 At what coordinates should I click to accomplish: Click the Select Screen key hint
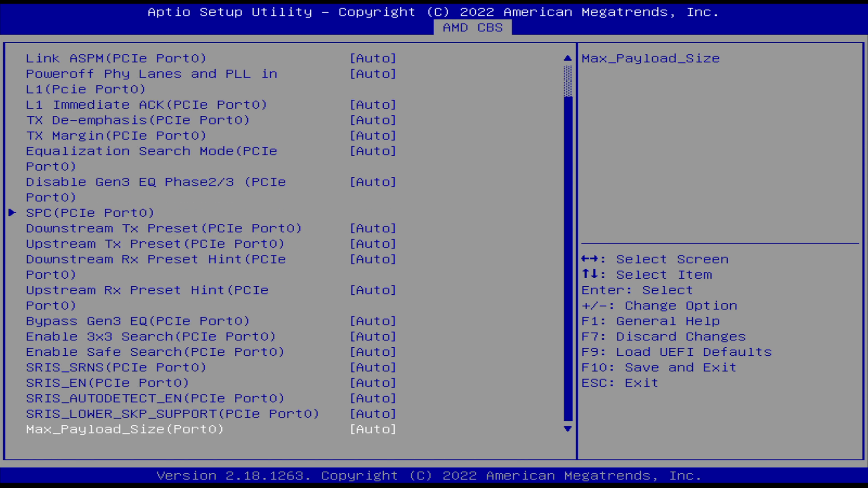point(655,259)
